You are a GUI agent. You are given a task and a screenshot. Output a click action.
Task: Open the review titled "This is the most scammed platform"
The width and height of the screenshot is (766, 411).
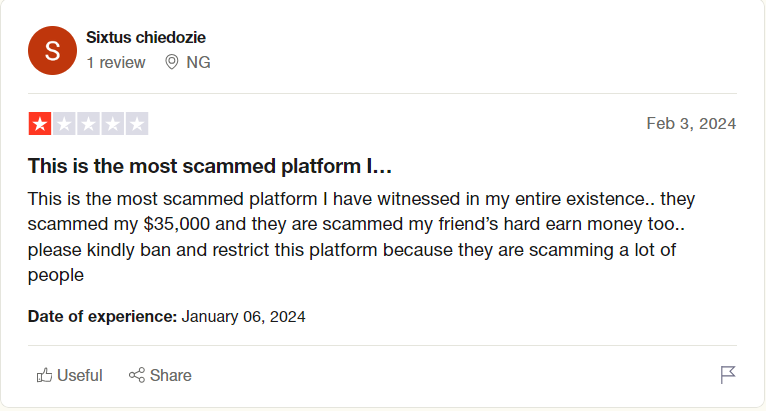click(x=209, y=165)
